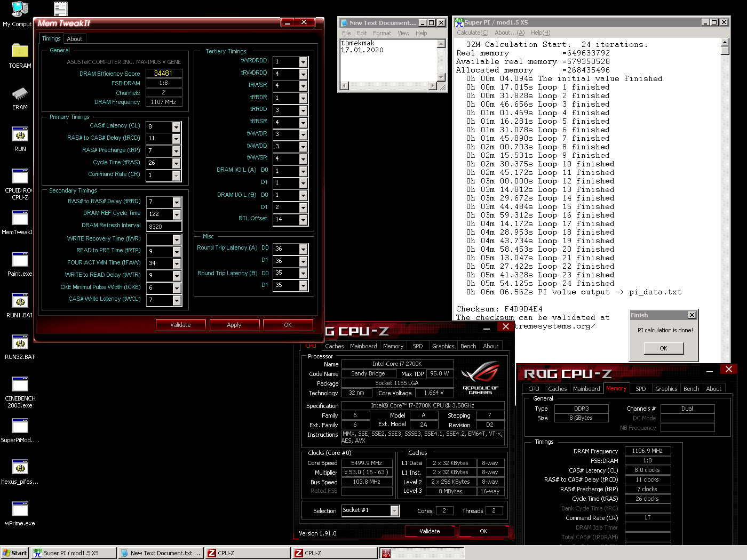This screenshot has width=747, height=560.
Task: Open Notepad File menu
Action: 346,33
